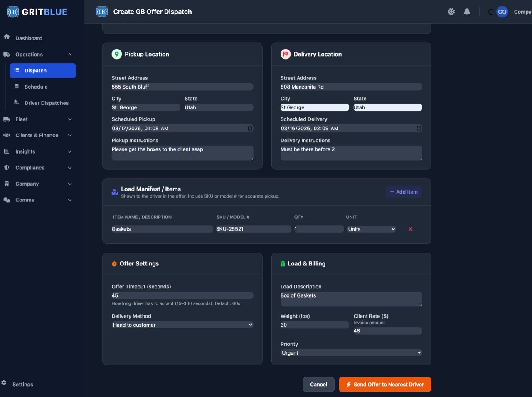
Task: Open Driver Dispatches menu item
Action: click(x=47, y=103)
